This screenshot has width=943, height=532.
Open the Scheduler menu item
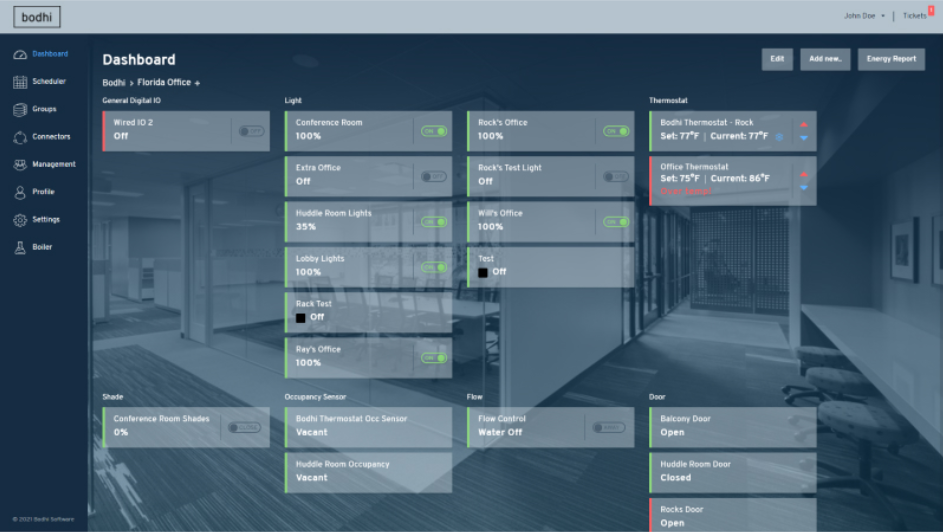tap(49, 82)
